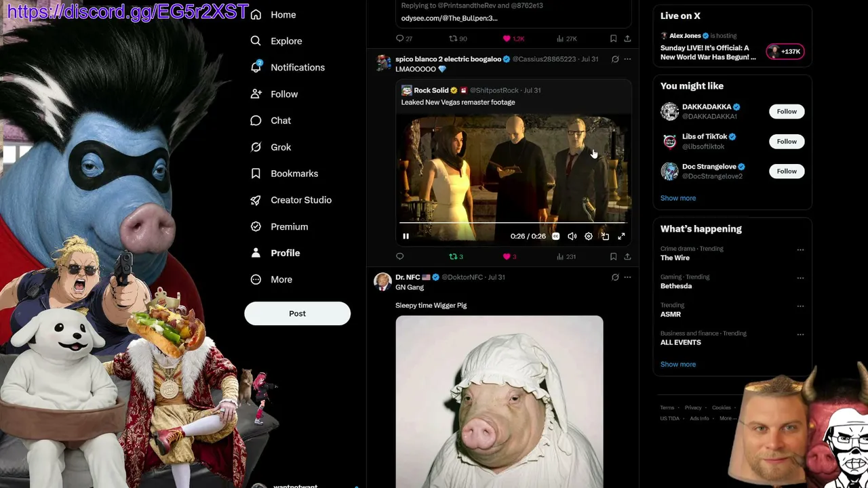Follow DAKKADAKKA

[x=787, y=111]
